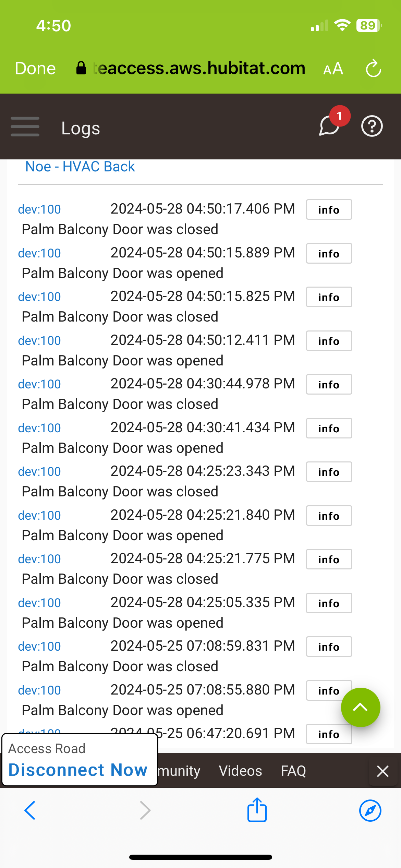The width and height of the screenshot is (401, 868).
Task: Reload the page in browser bar
Action: pos(373,69)
